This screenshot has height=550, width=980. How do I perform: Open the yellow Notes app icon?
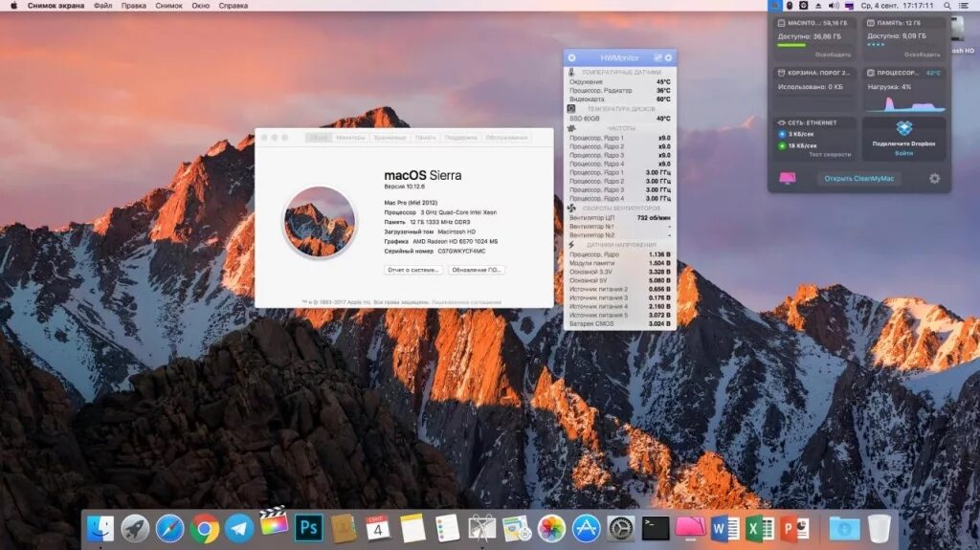pos(412,529)
